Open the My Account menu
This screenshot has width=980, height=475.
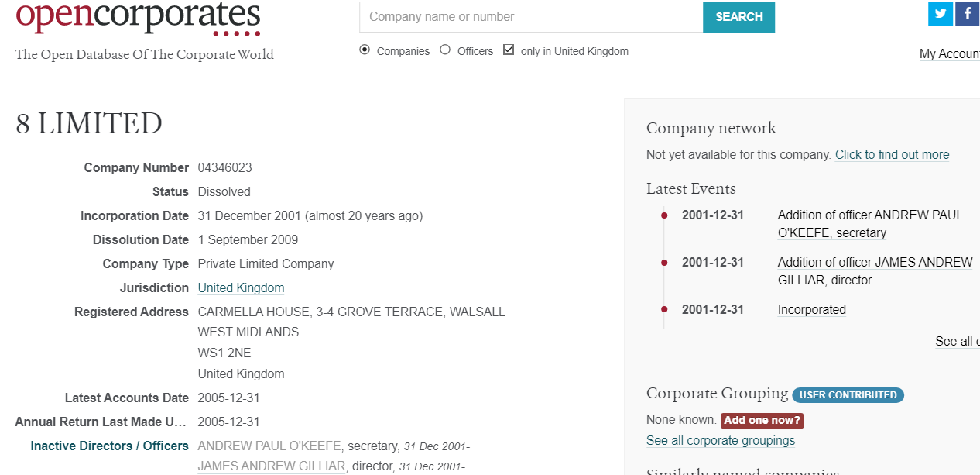tap(950, 53)
